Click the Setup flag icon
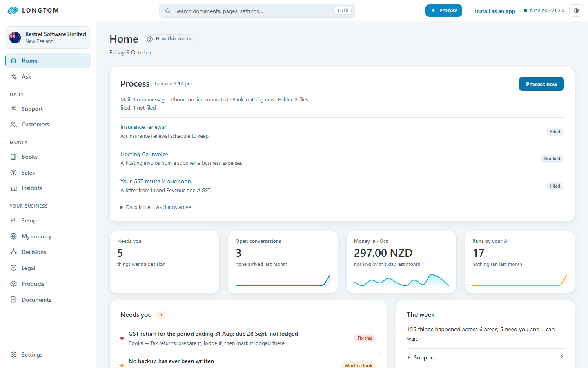This screenshot has width=588, height=368. (x=13, y=220)
